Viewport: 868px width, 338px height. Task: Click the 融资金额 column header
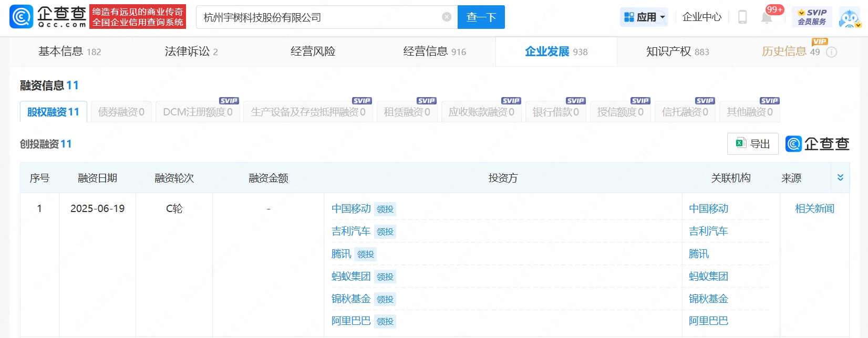[268, 178]
